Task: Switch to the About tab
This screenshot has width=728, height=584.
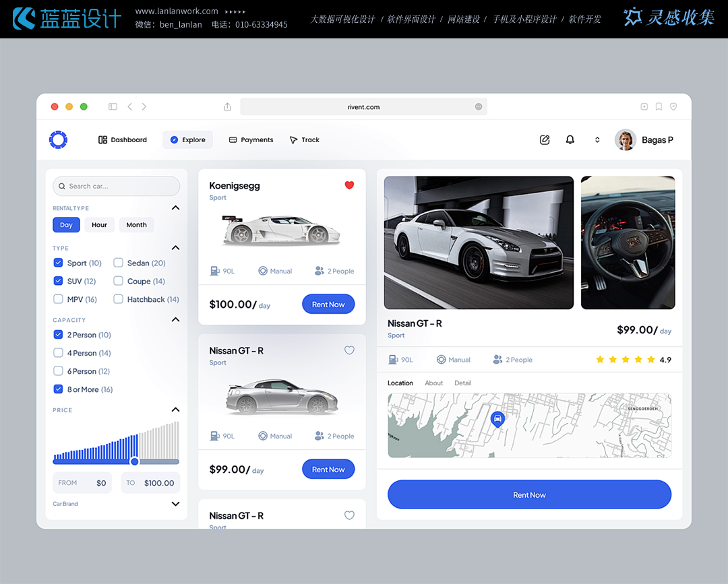Action: coord(433,383)
